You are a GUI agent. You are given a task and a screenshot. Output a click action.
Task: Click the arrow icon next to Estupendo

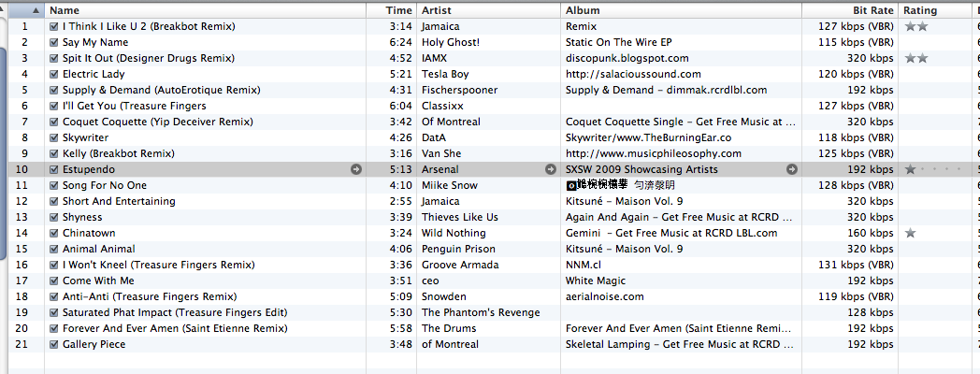[356, 169]
